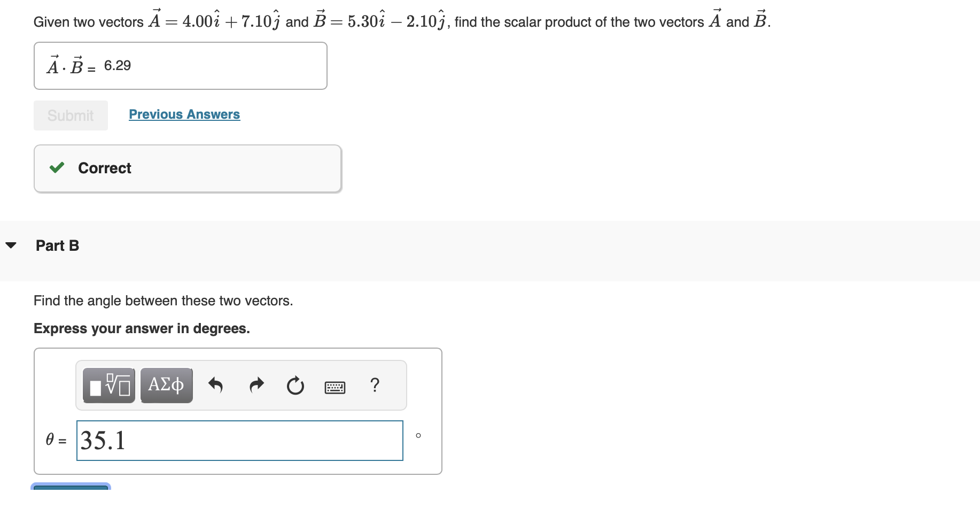Click the undo arrow in equation toolbar
The width and height of the screenshot is (980, 508).
tap(216, 385)
